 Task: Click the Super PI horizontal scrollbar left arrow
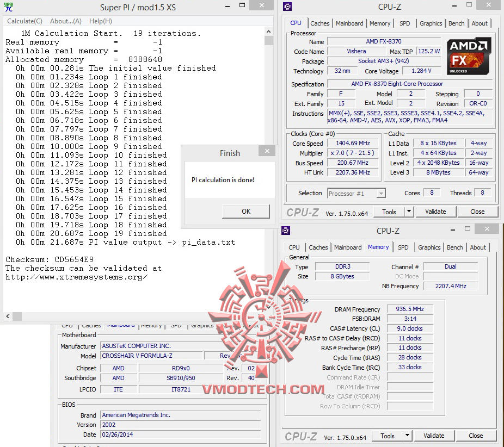[8, 316]
